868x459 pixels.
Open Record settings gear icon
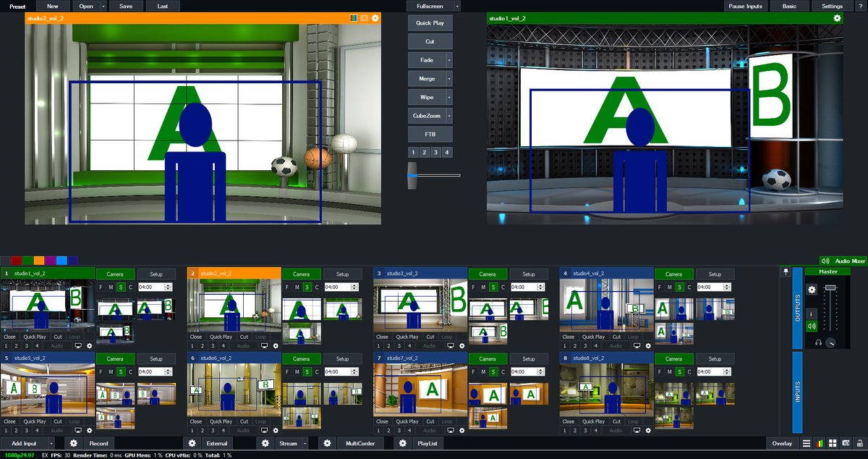point(73,443)
